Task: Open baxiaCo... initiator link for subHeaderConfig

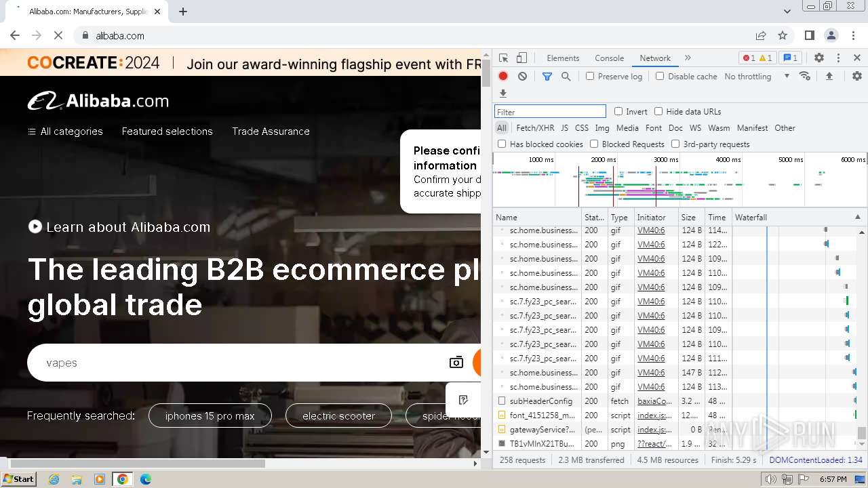Action: (x=654, y=401)
